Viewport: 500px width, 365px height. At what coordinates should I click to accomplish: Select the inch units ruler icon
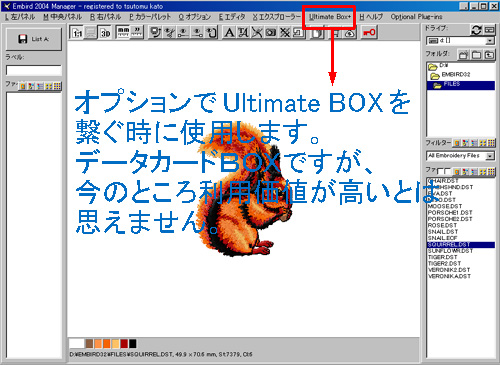tap(137, 32)
